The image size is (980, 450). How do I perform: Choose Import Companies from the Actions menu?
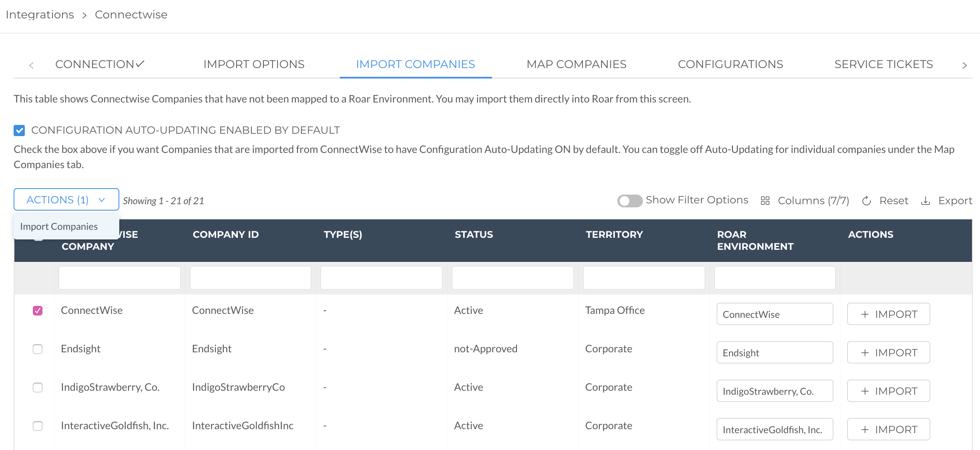tap(59, 226)
